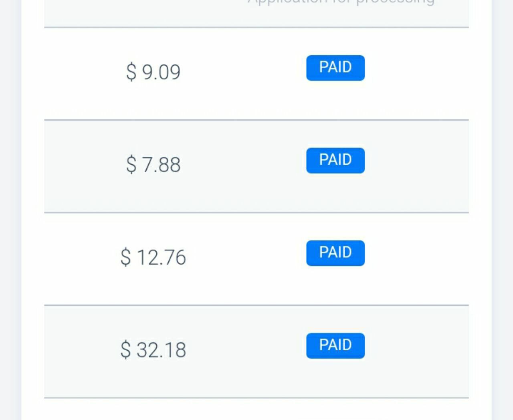Viewport: 513px width, 420px height.
Task: Pick the $ 32.18 payment amount
Action: pos(153,350)
